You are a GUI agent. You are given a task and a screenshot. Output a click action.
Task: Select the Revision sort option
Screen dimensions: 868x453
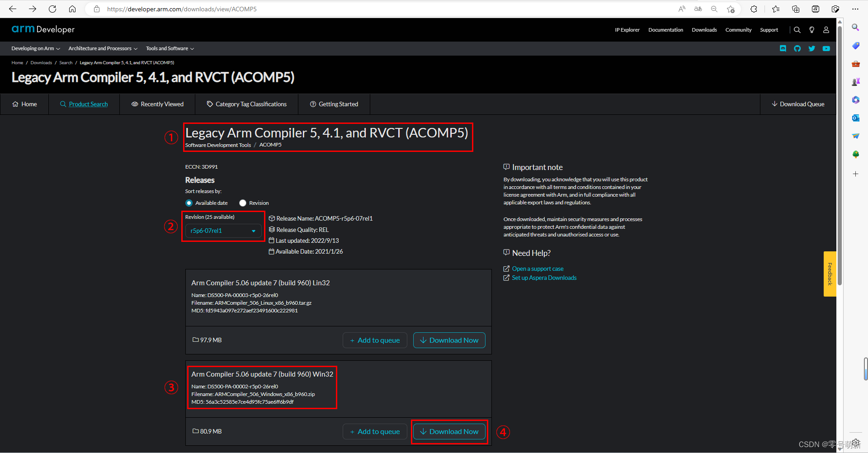pos(243,203)
